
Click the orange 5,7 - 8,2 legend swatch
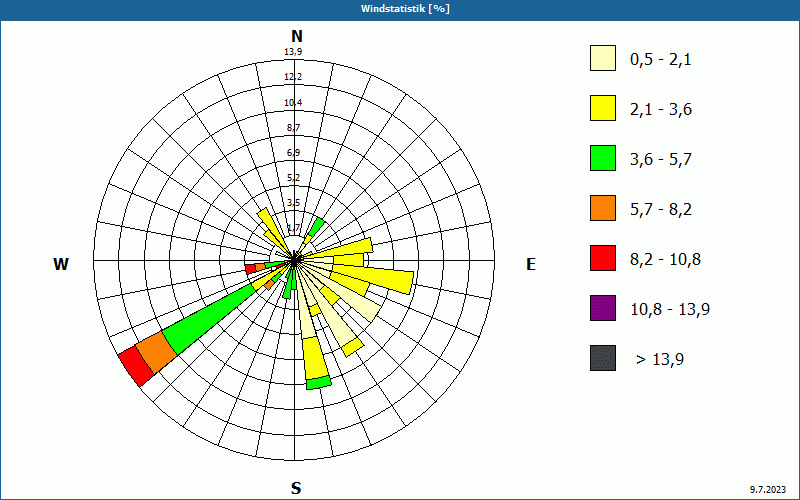[603, 208]
